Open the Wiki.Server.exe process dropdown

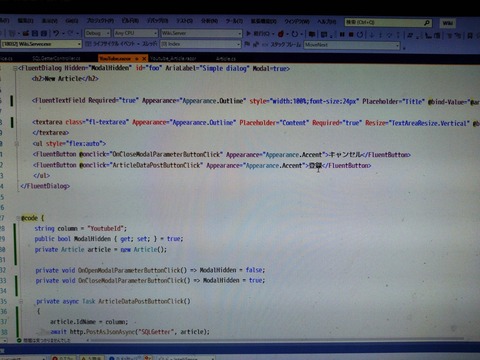click(x=41, y=44)
